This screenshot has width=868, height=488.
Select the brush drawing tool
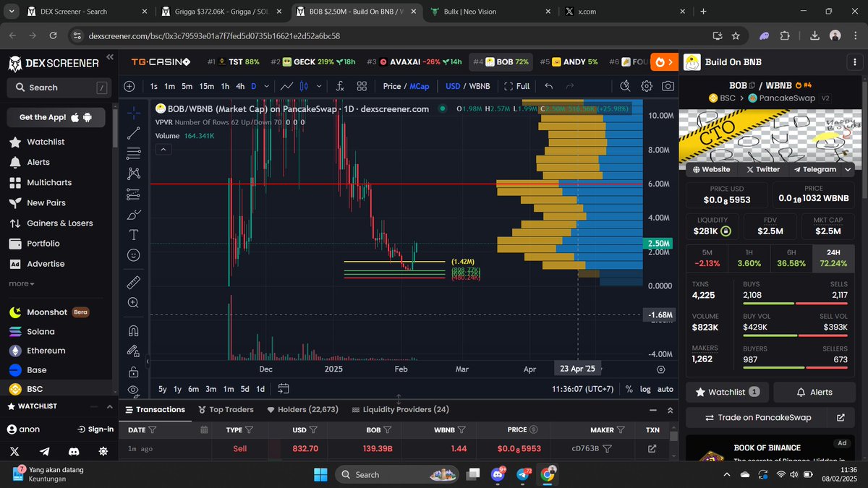coord(134,215)
